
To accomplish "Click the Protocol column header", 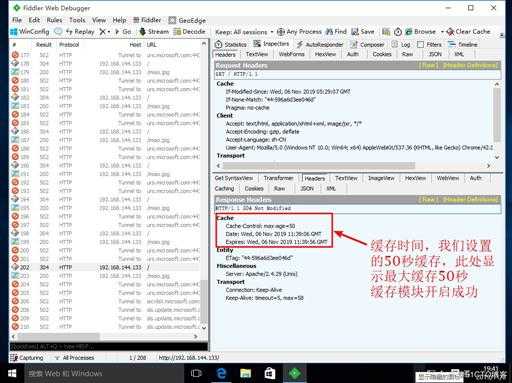I will [x=69, y=45].
